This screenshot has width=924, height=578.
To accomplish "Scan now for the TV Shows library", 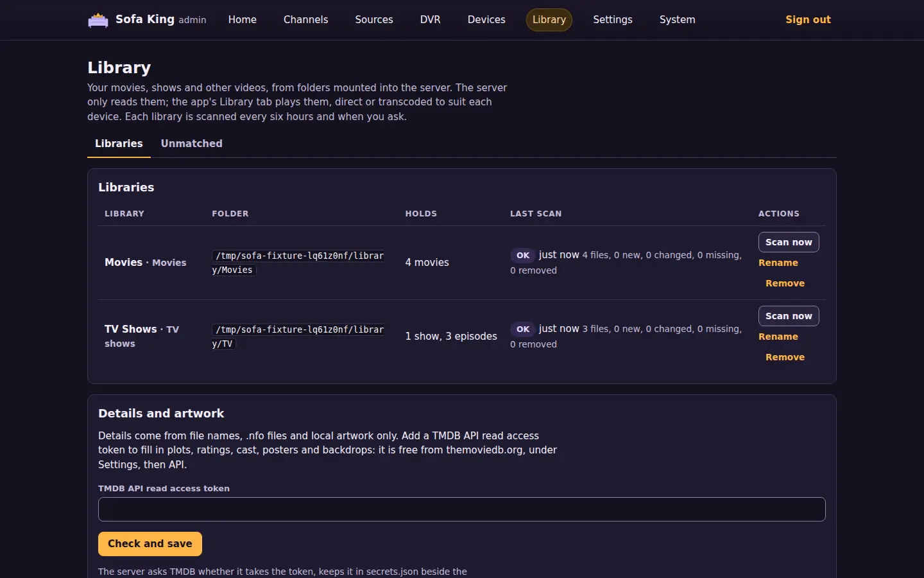I will pos(789,316).
